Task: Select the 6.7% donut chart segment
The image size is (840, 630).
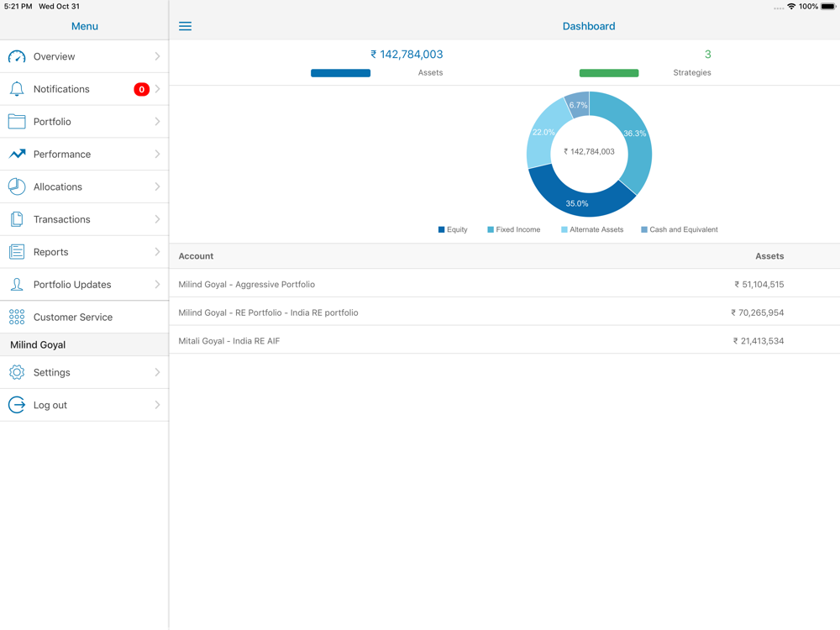Action: click(579, 104)
